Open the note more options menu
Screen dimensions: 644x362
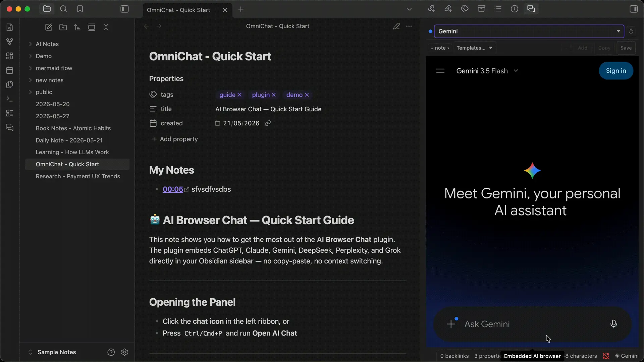[x=409, y=26]
